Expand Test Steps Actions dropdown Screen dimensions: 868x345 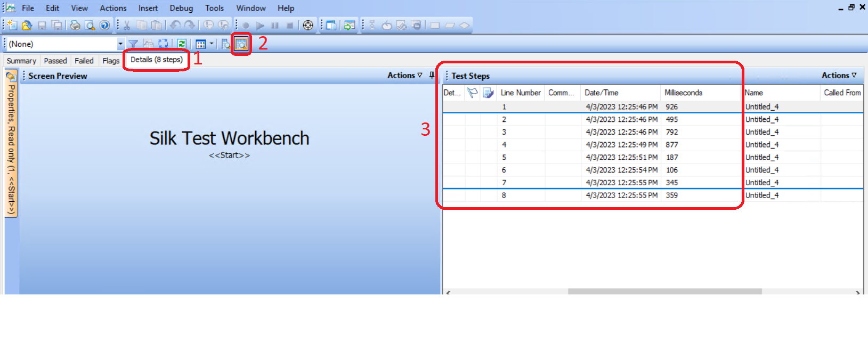(x=839, y=76)
